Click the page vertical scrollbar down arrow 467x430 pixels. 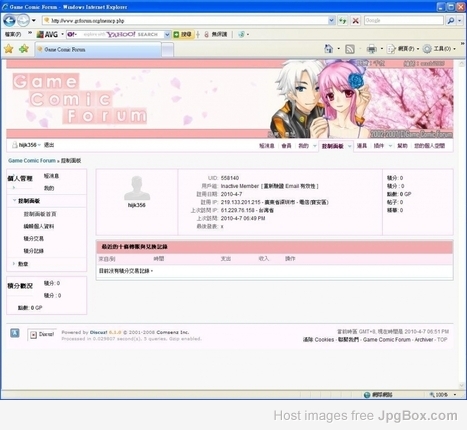(462, 385)
